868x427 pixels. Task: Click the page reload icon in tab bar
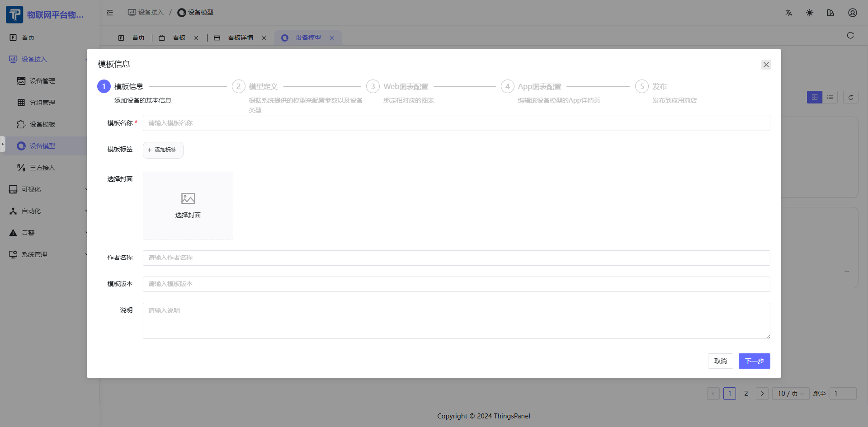pos(850,36)
